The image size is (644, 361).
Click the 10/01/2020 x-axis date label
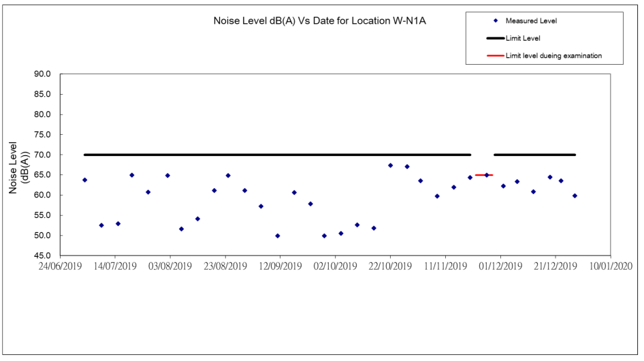point(609,266)
